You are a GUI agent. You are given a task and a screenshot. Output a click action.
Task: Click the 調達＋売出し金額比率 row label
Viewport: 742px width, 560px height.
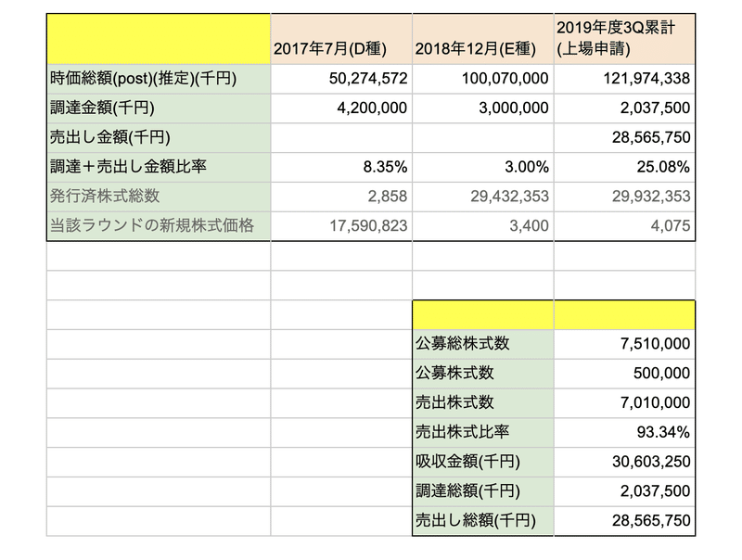click(x=159, y=167)
